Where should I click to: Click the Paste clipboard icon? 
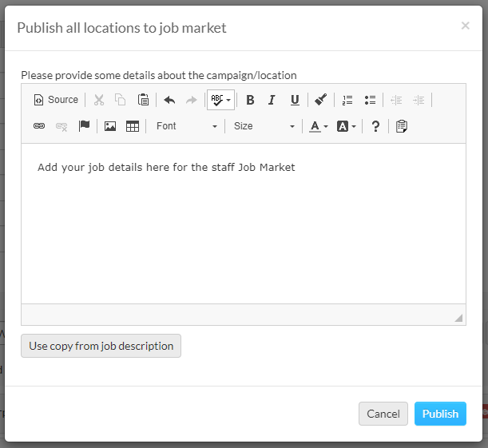(x=143, y=100)
